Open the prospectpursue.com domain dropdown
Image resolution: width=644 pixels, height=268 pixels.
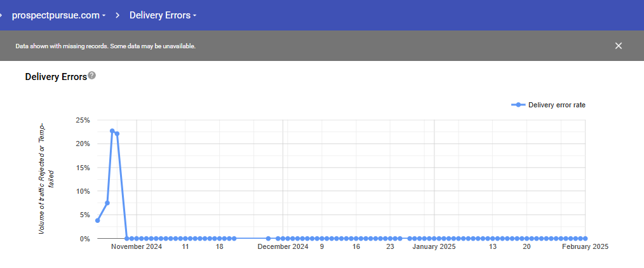click(58, 15)
